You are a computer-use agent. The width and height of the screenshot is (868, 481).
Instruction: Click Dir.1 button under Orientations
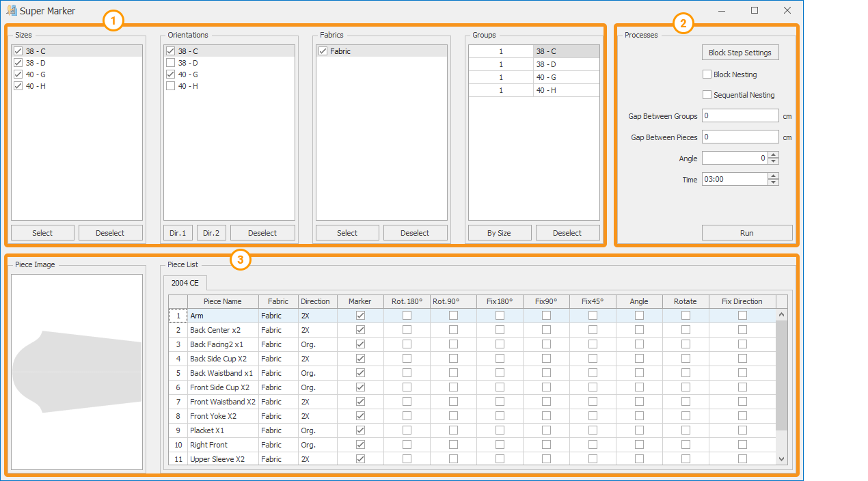tap(178, 233)
